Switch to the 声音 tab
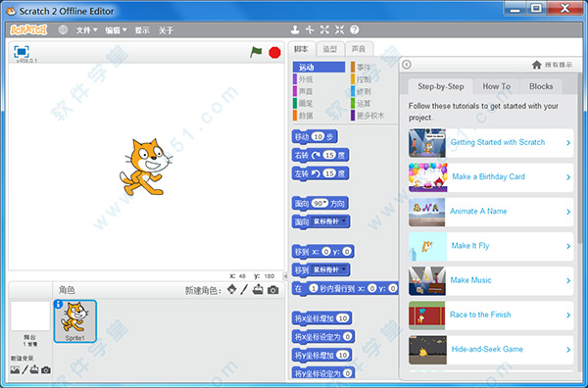588x388 pixels. tap(359, 49)
